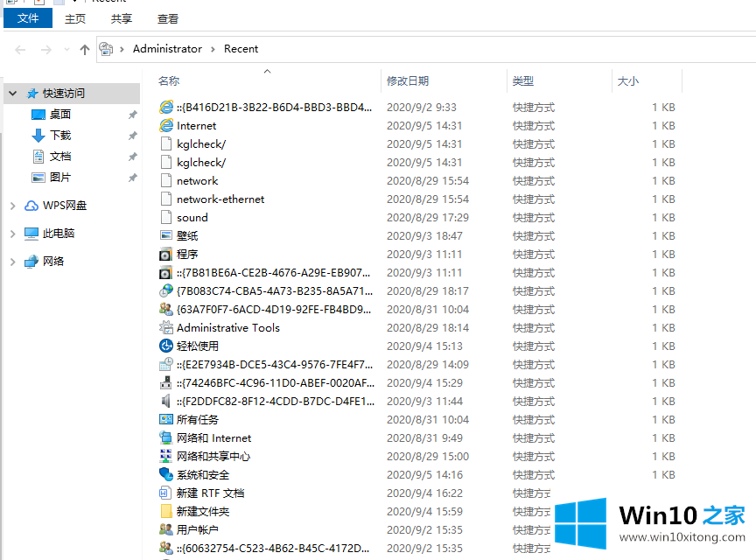Image resolution: width=756 pixels, height=560 pixels.
Task: Select the 壁纸 shortcut icon
Action: coord(166,235)
